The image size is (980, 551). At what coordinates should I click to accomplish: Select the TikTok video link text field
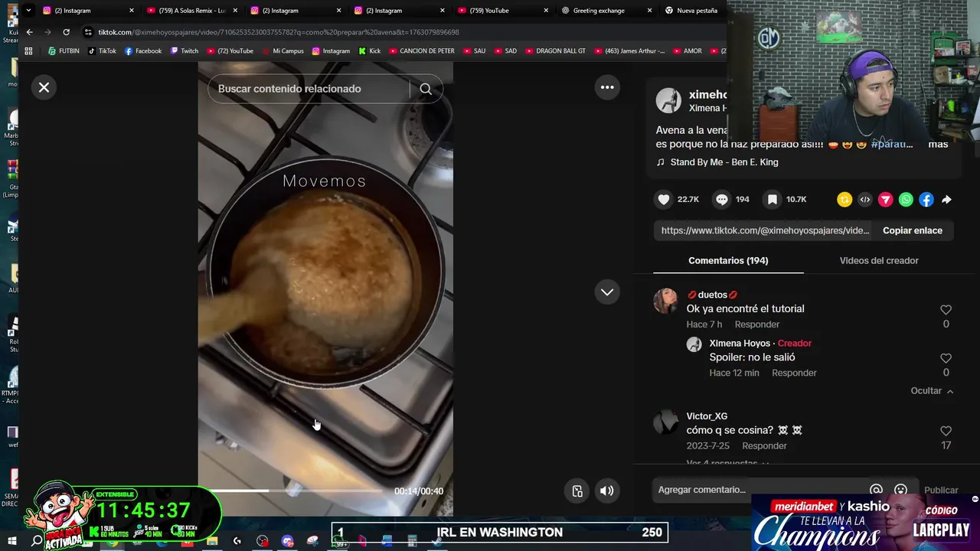point(764,230)
